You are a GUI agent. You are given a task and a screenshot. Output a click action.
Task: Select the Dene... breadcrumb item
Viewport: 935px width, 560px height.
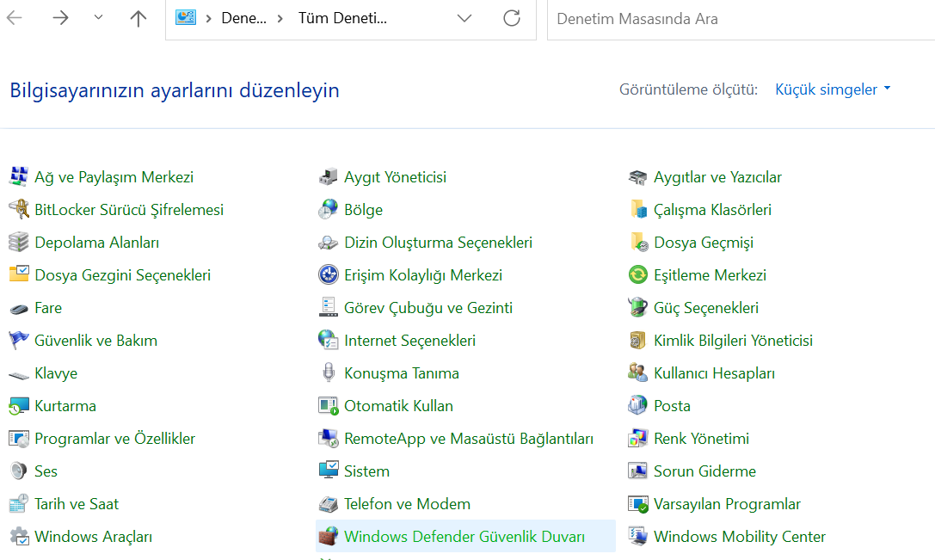[243, 19]
